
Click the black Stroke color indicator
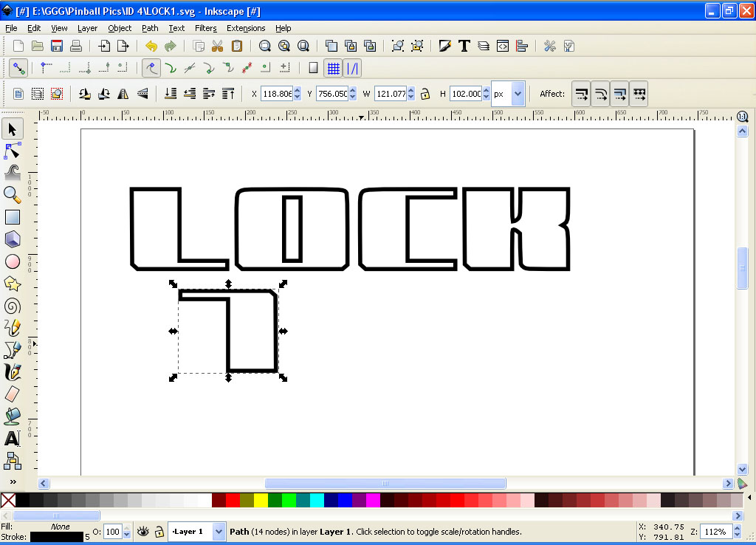pos(56,537)
